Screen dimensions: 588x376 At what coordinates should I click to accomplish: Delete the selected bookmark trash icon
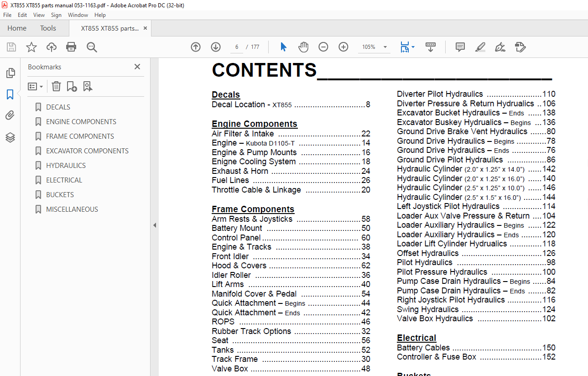(56, 86)
